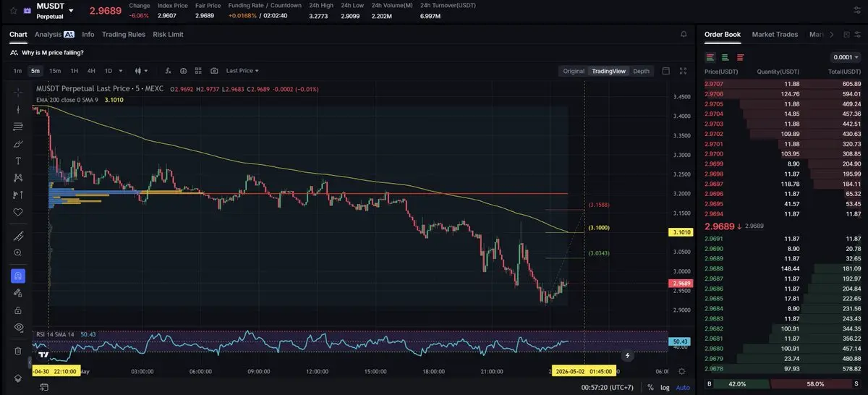868x395 pixels.
Task: Show asks-only red order book view
Action: pyautogui.click(x=740, y=57)
